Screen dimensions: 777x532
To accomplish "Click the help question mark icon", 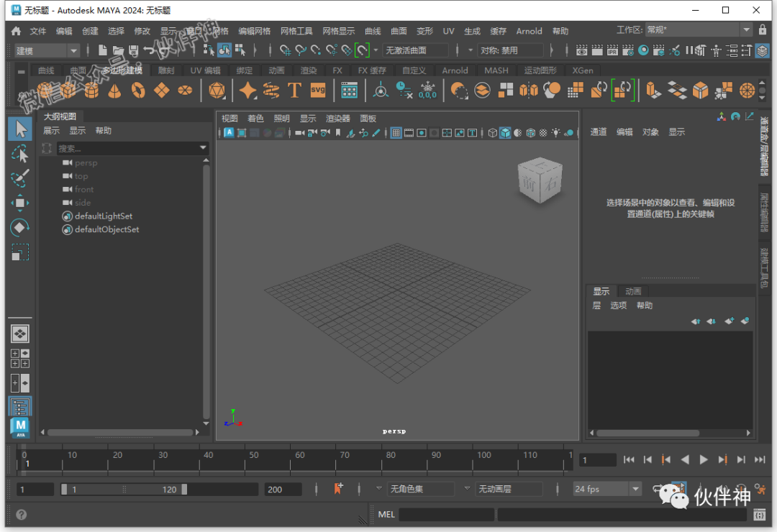I will [x=22, y=515].
